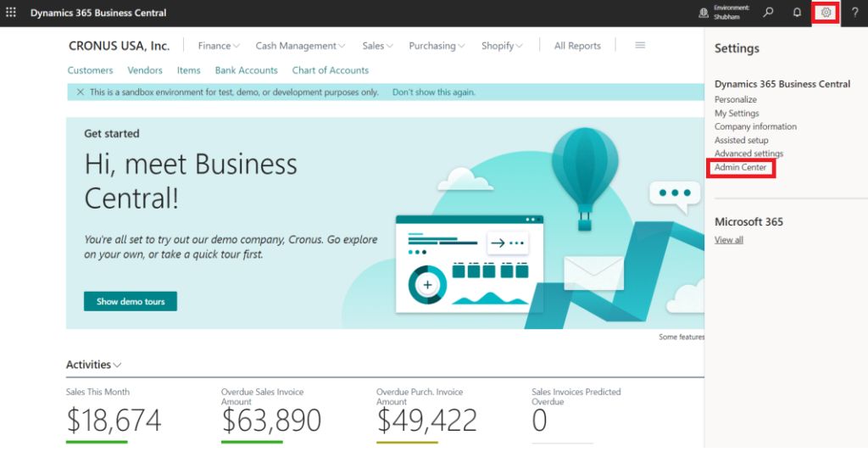Open Advanced settings
Screen dimensions: 868x452
coord(748,153)
